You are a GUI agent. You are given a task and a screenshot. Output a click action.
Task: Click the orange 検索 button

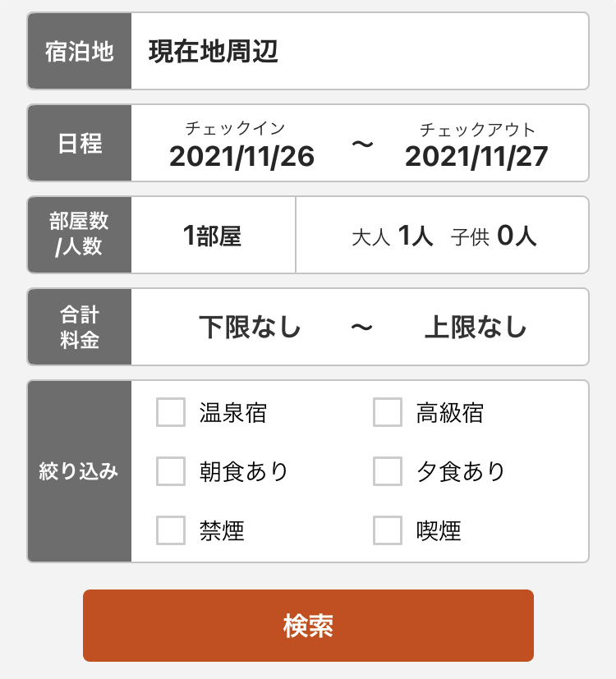point(308,626)
